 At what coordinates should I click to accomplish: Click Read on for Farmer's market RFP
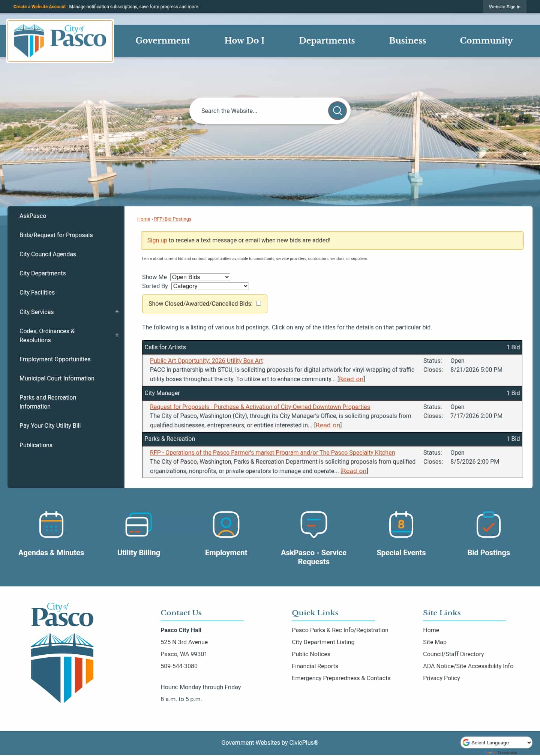click(x=354, y=471)
